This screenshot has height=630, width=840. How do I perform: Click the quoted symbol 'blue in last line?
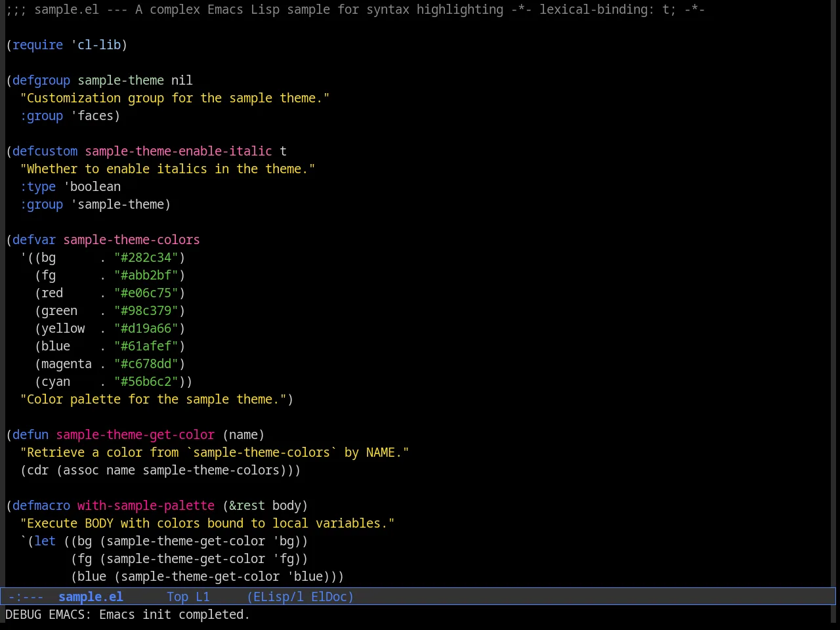point(304,576)
